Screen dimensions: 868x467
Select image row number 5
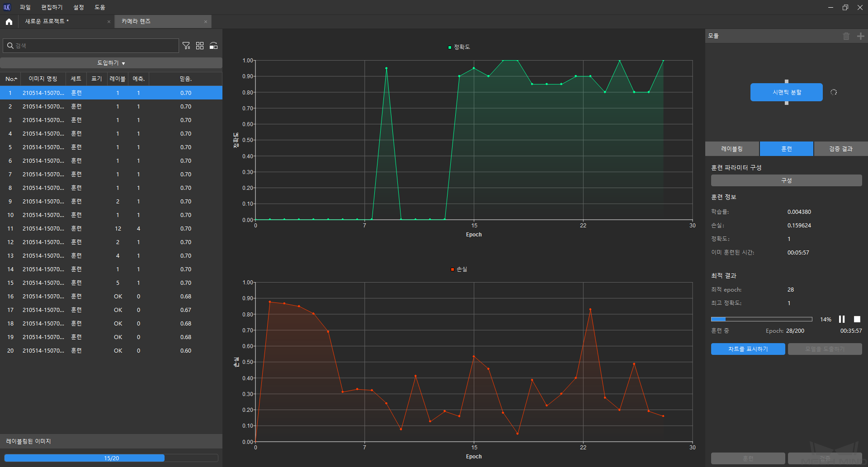tap(111, 147)
